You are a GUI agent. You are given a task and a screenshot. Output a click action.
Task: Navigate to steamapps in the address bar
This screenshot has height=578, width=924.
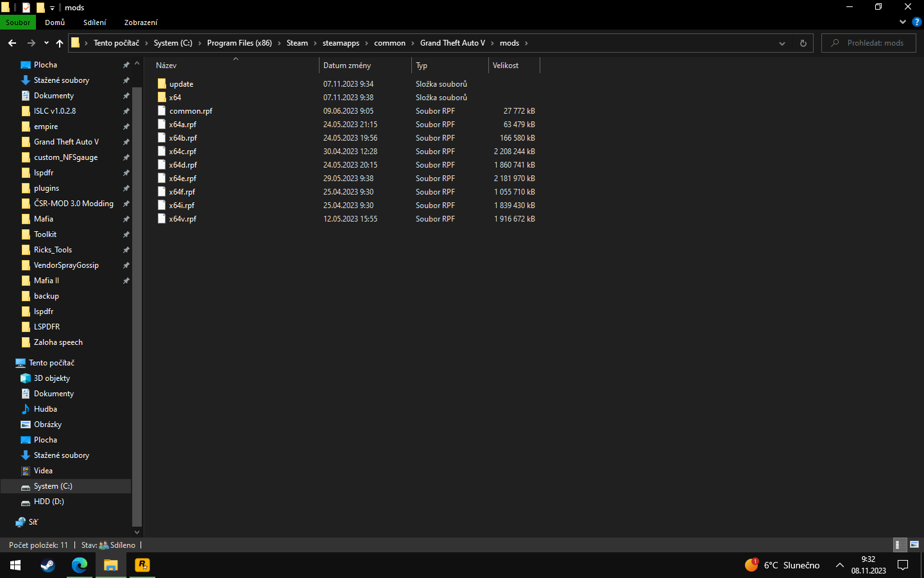point(341,43)
